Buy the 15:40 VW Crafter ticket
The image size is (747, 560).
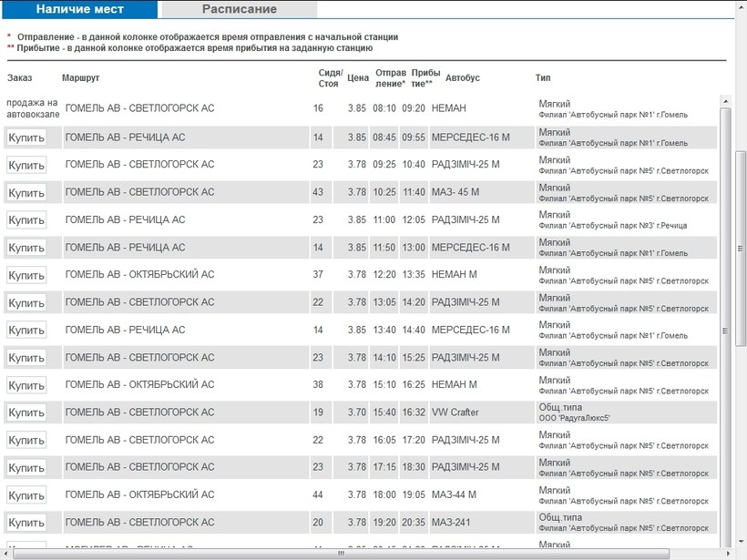[26, 412]
